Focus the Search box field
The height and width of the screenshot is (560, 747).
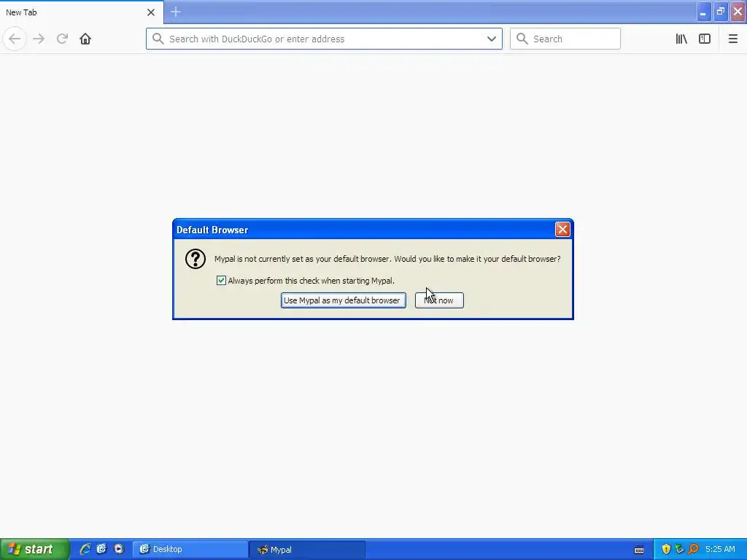(x=565, y=39)
